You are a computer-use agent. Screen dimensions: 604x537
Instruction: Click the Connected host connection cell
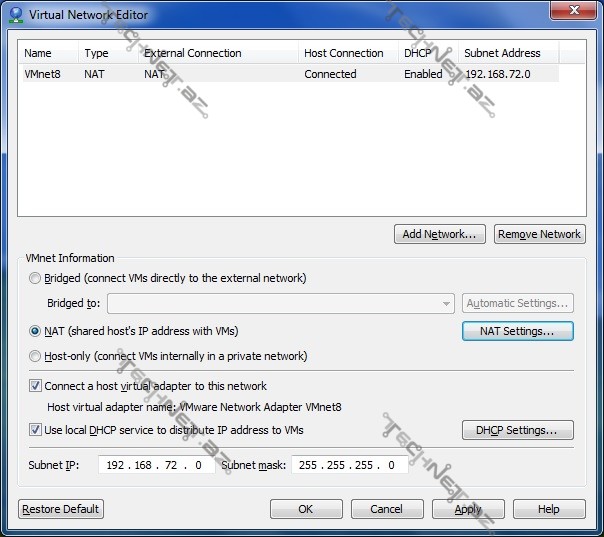click(330, 74)
